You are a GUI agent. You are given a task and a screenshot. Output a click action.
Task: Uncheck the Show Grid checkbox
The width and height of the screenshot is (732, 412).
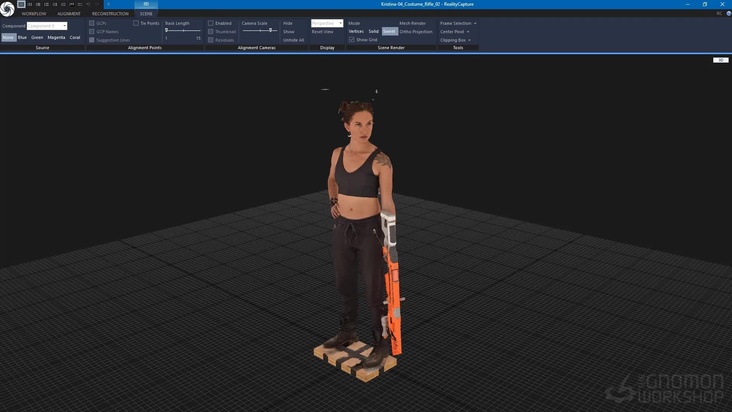click(352, 40)
